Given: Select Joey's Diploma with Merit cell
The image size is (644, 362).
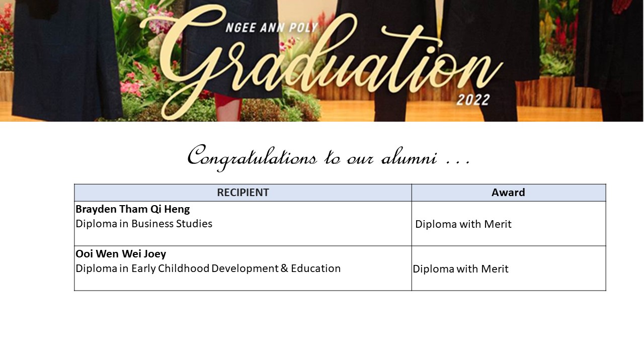Looking at the screenshot, I should (509, 268).
